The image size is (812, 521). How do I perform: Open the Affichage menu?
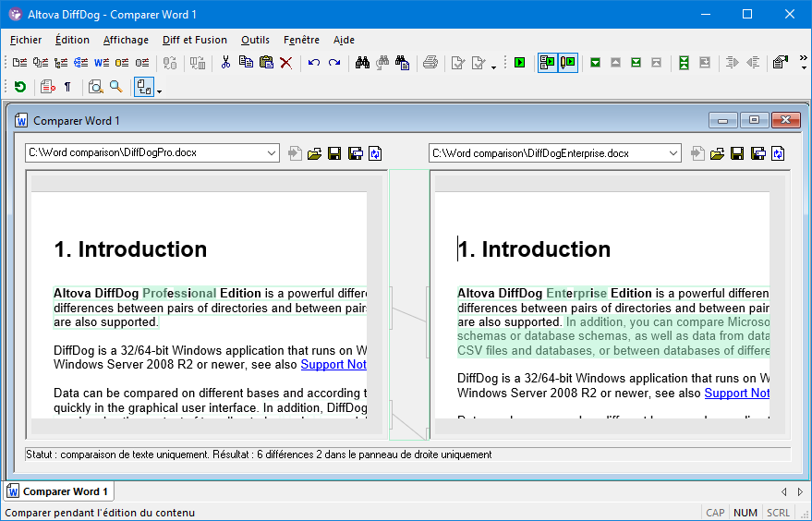click(126, 40)
